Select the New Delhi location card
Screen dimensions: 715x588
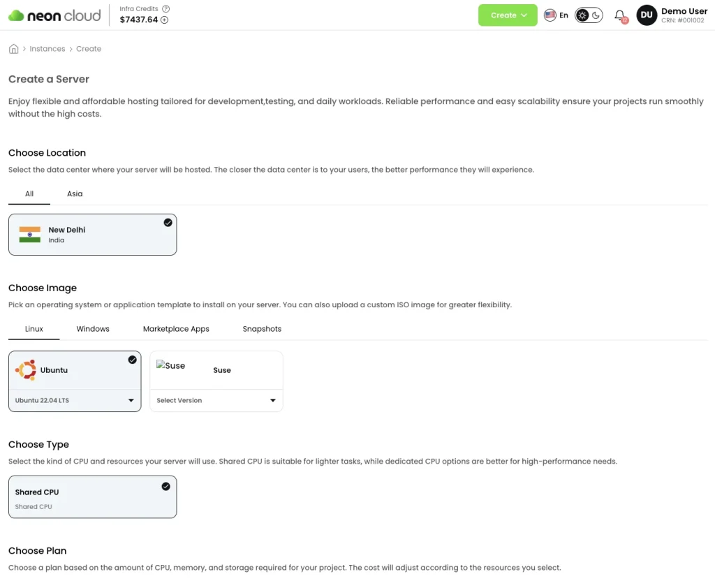pyautogui.click(x=92, y=235)
